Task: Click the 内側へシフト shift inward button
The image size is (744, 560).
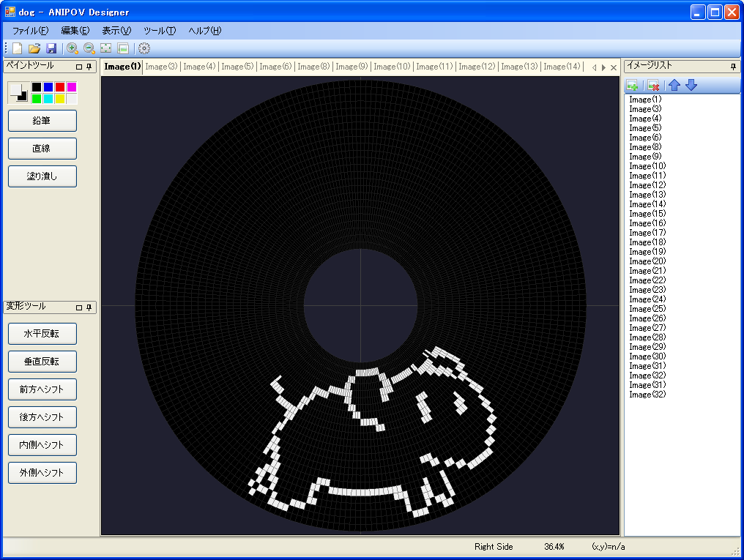Action: [42, 445]
